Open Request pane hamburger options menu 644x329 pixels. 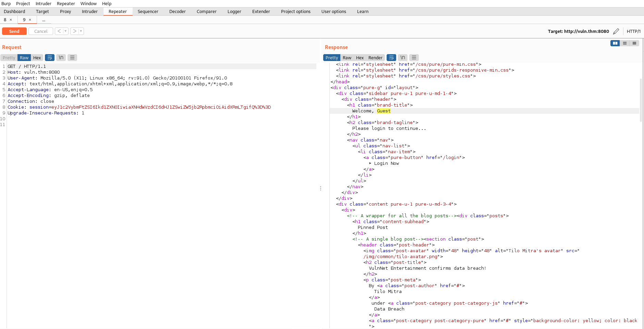point(72,58)
